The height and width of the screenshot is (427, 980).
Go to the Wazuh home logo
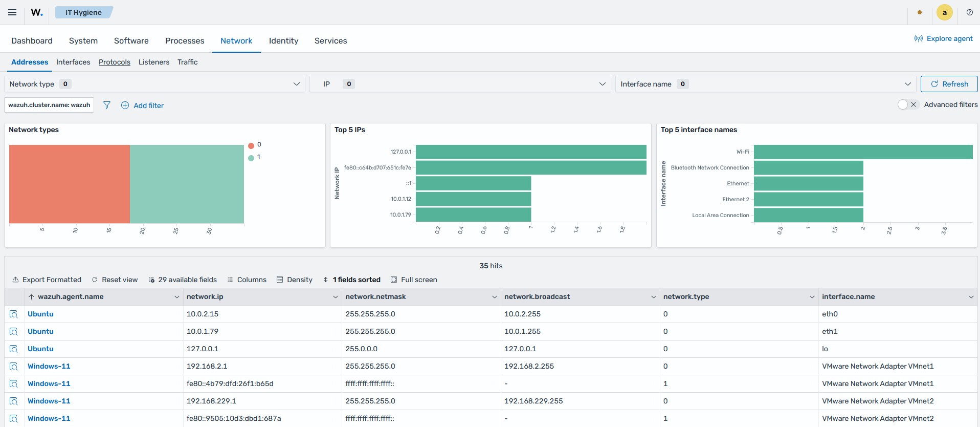(37, 12)
